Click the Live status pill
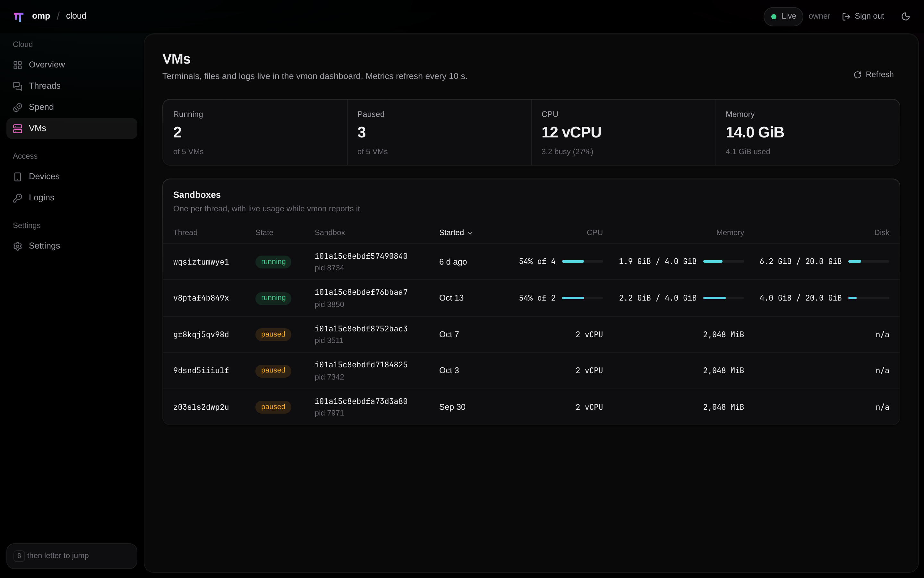Image resolution: width=924 pixels, height=578 pixels. [783, 16]
